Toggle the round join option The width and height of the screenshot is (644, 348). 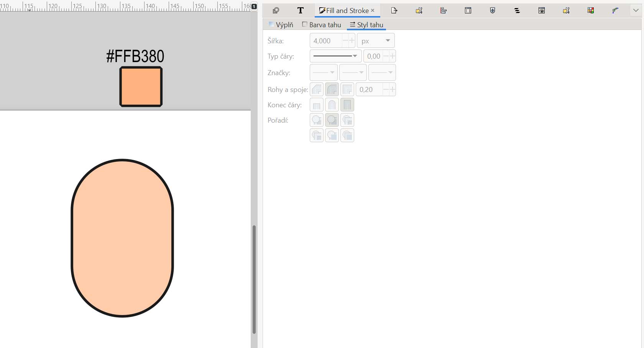coord(332,90)
